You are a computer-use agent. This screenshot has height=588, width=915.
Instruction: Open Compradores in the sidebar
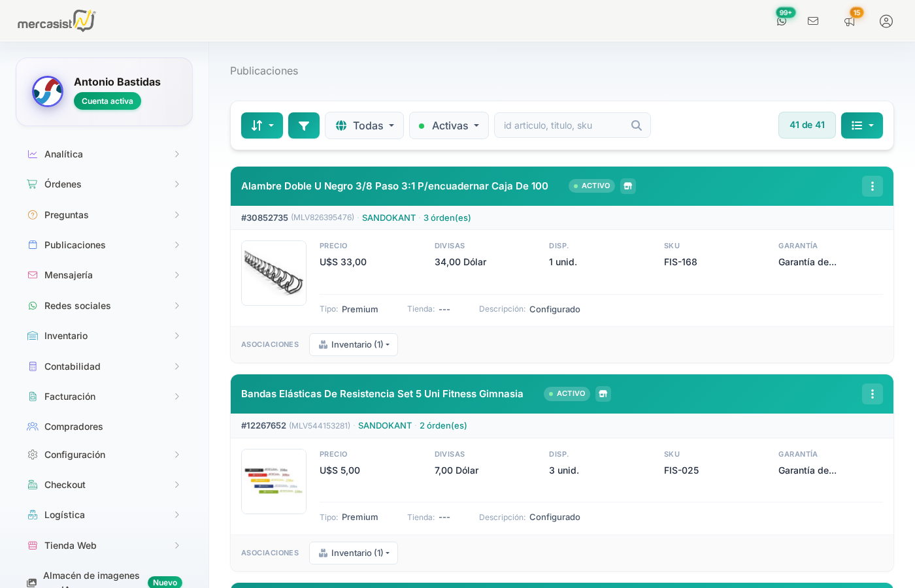(x=74, y=427)
